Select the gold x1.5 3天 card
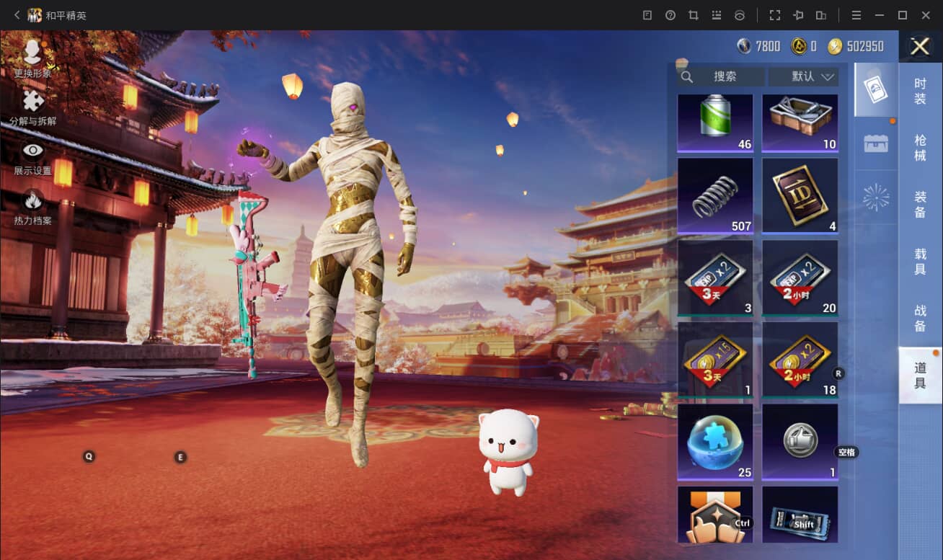 click(715, 360)
